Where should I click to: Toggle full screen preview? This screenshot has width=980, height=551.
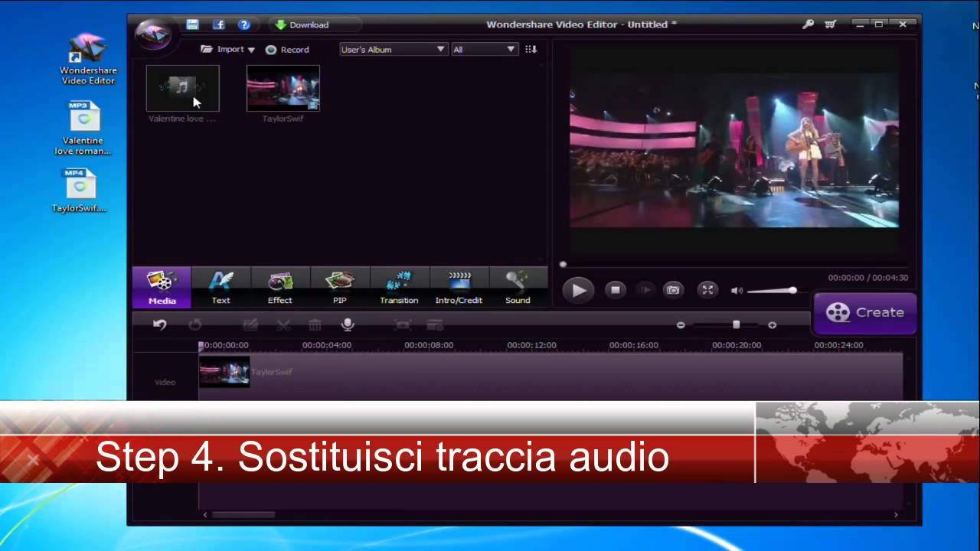click(x=707, y=290)
